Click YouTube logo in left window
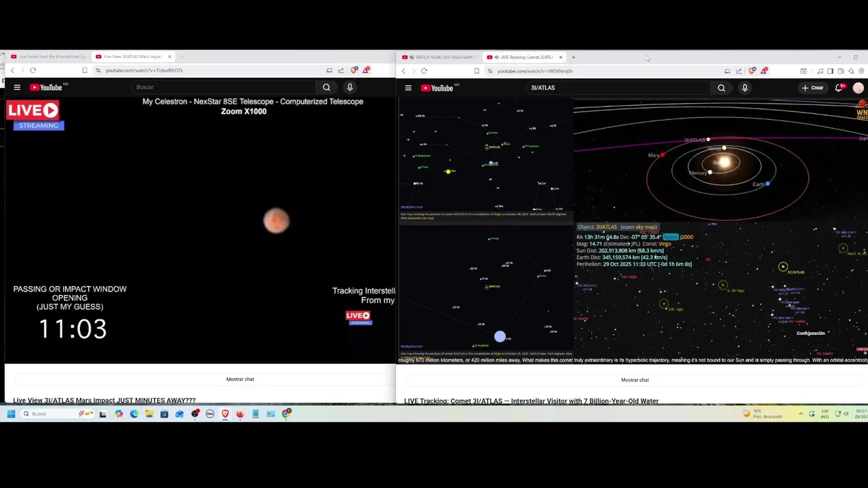This screenshot has height=488, width=868. coord(46,87)
